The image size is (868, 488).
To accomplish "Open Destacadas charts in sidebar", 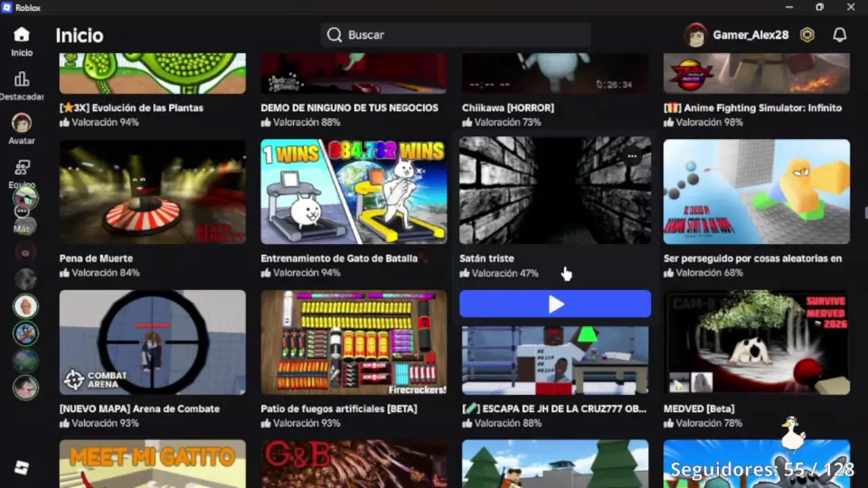I will 22,86.
